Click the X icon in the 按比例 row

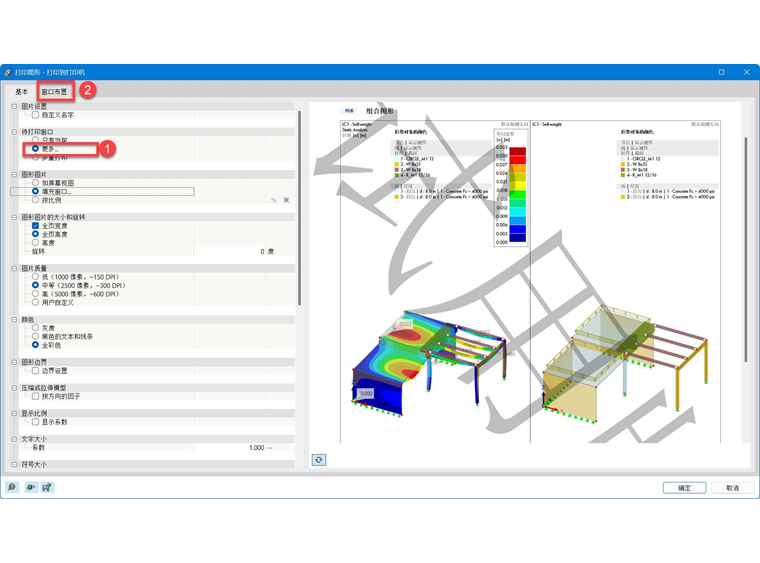[286, 200]
